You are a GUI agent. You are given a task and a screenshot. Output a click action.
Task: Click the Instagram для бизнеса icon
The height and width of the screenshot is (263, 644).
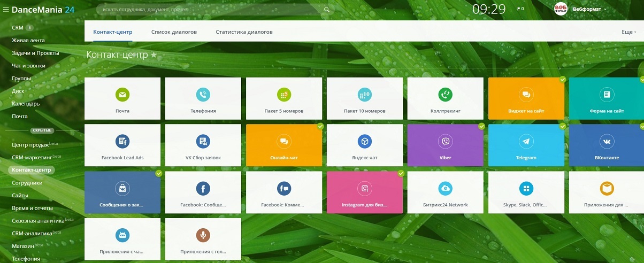point(364,188)
